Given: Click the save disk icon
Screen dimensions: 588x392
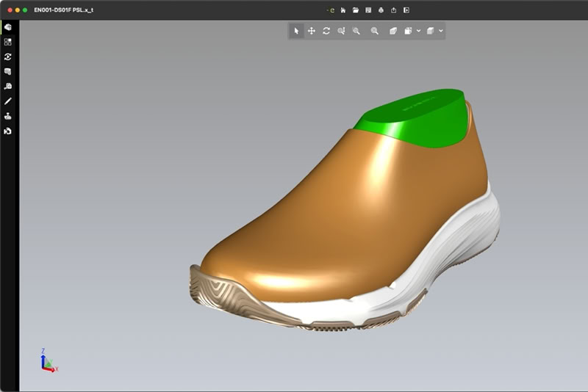Looking at the screenshot, I should pos(368,10).
